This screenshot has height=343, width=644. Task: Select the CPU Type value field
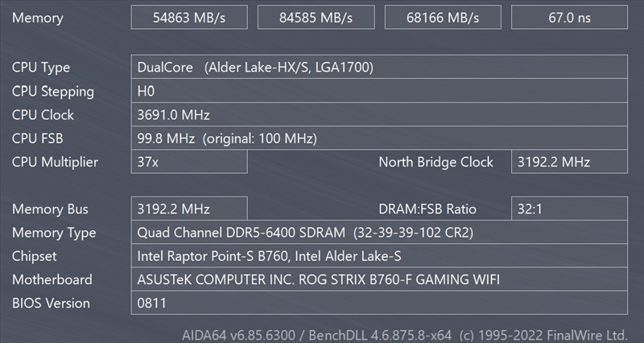(378, 68)
